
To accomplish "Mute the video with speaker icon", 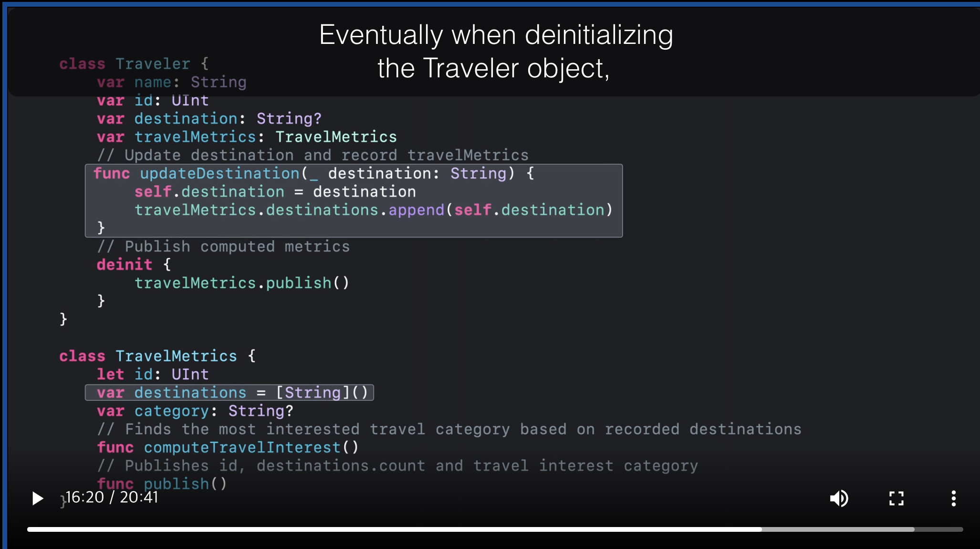I will (x=839, y=498).
